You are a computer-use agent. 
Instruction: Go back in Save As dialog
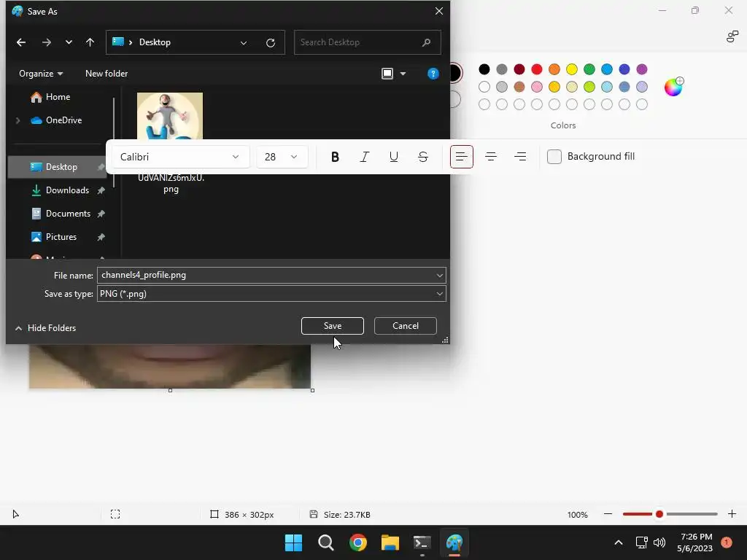pos(21,42)
